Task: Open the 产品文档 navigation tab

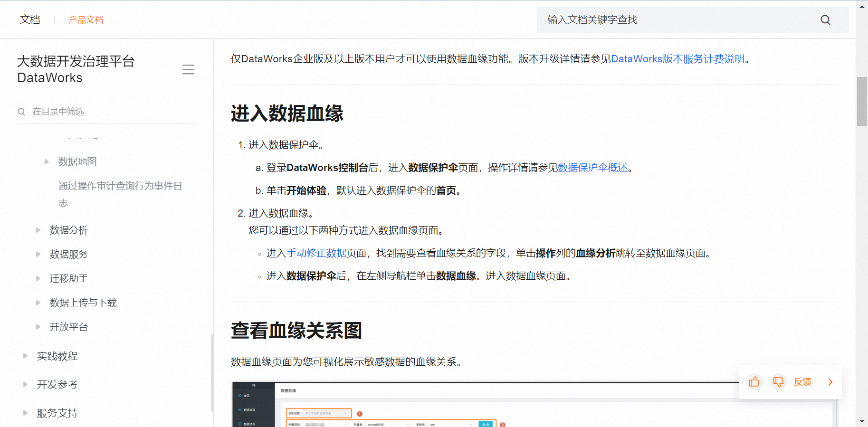Action: [x=86, y=20]
